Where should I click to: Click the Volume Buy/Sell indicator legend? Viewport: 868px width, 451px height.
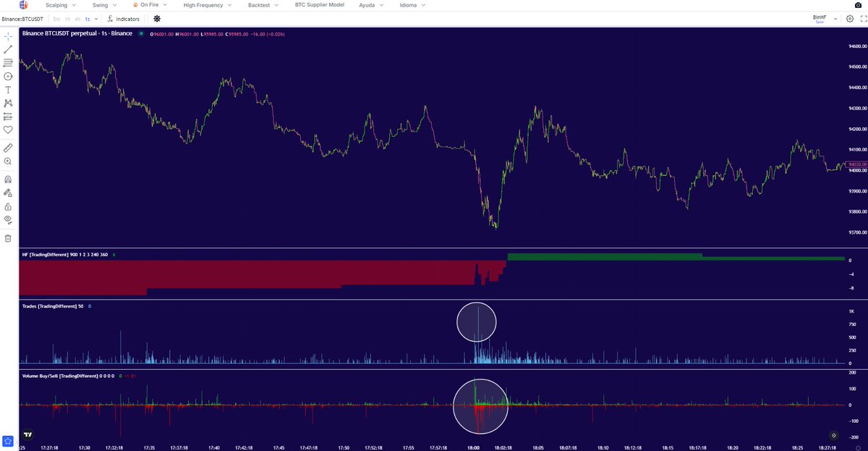point(69,376)
